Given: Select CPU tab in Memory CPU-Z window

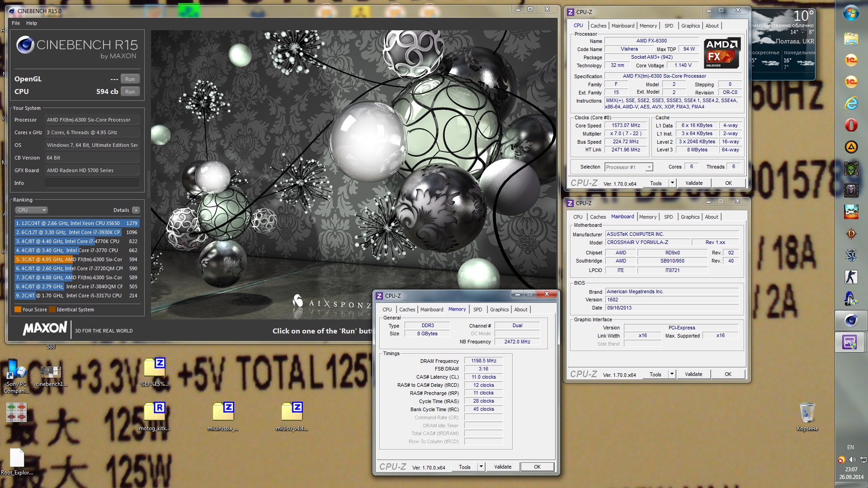Looking at the screenshot, I should (387, 310).
